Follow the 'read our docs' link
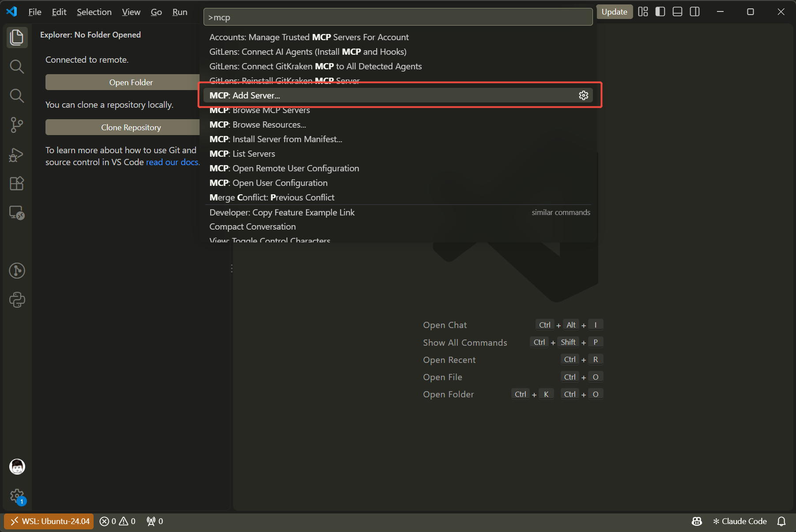This screenshot has width=796, height=532. pyautogui.click(x=173, y=162)
